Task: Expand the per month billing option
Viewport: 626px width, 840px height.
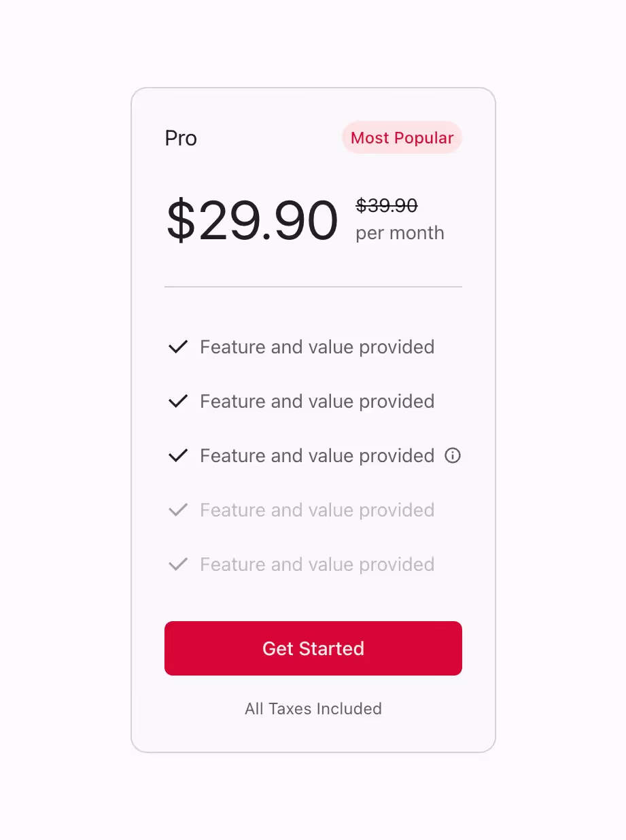Action: [399, 232]
